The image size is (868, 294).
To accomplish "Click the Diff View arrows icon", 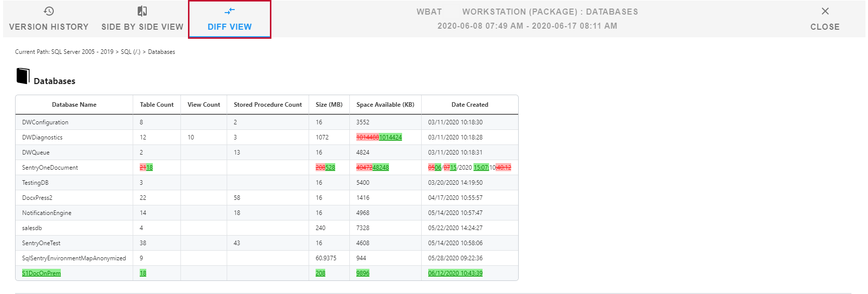I will coord(230,11).
